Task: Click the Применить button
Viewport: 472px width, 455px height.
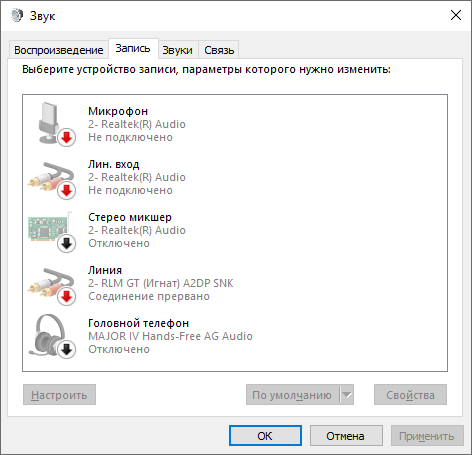Action: 427,436
